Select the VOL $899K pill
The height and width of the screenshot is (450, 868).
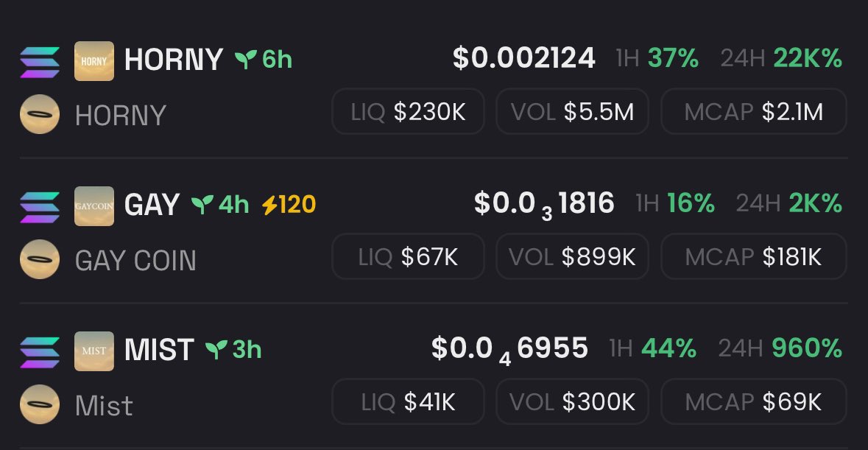point(572,256)
